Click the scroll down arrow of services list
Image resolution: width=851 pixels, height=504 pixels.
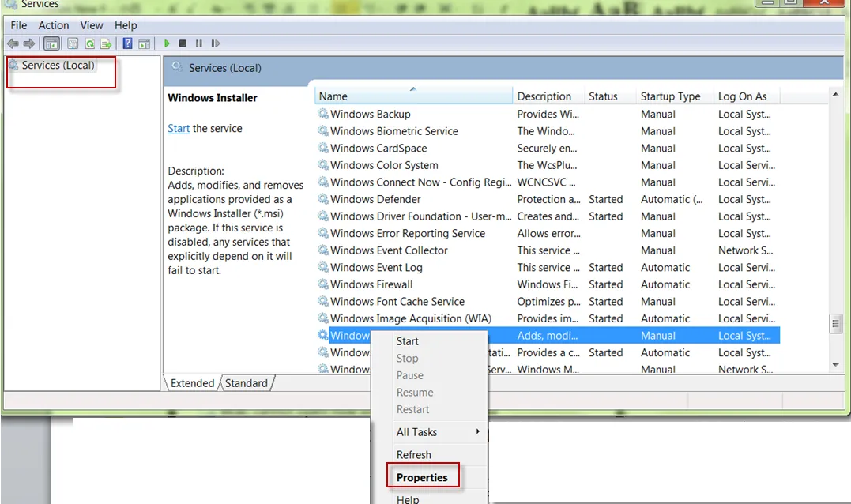[835, 365]
